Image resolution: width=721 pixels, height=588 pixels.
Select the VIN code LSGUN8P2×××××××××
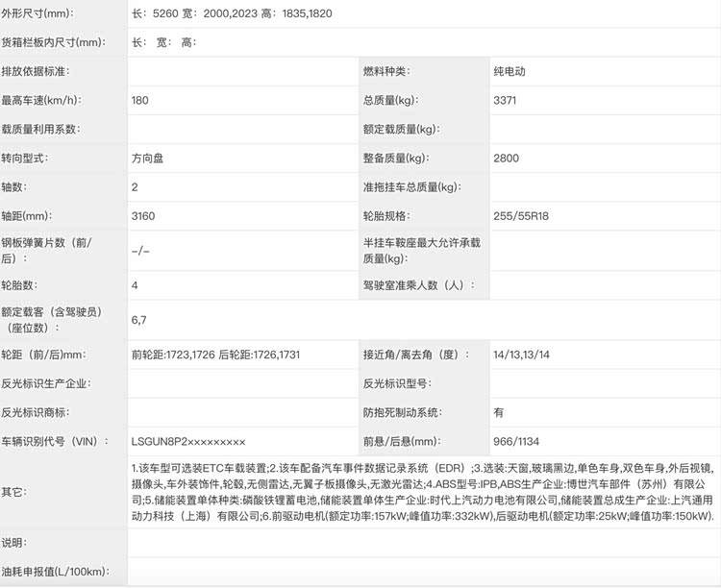click(188, 441)
